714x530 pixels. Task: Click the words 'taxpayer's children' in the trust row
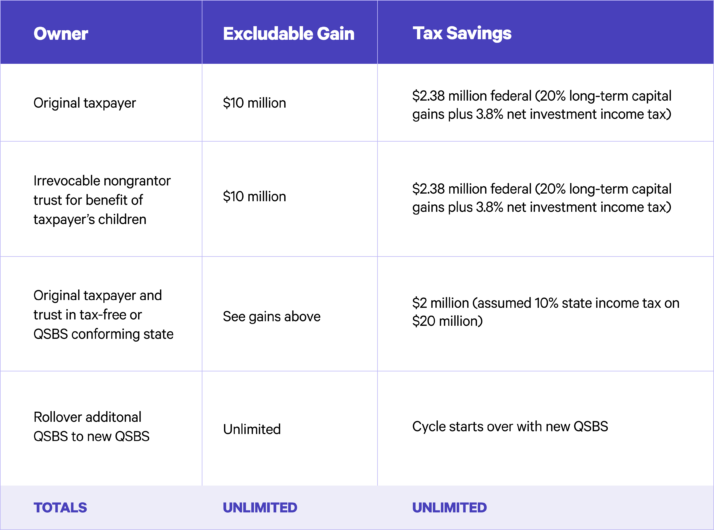(x=90, y=219)
